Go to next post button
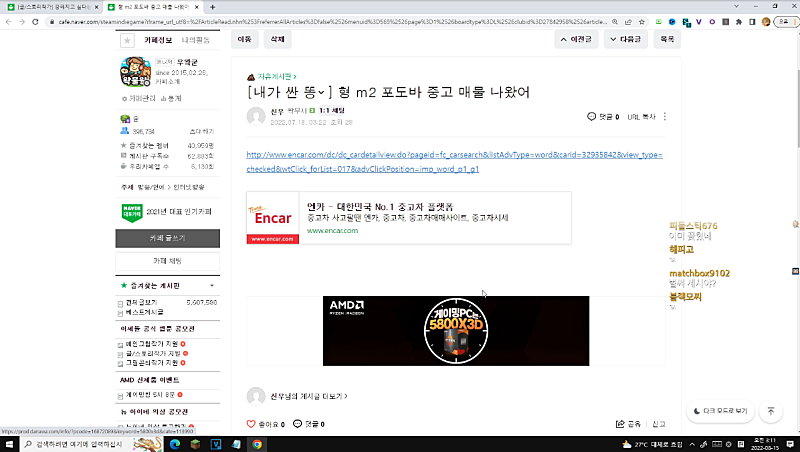The height and width of the screenshot is (452, 800). click(626, 39)
